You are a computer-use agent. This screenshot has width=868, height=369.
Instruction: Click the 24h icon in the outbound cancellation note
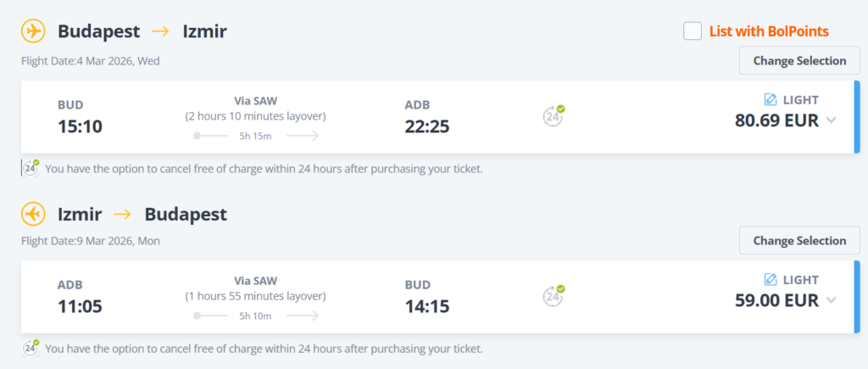[31, 167]
